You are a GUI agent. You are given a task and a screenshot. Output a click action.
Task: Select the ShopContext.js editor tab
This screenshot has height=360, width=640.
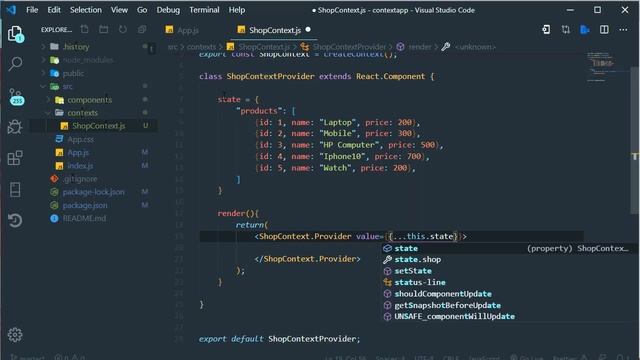(274, 30)
